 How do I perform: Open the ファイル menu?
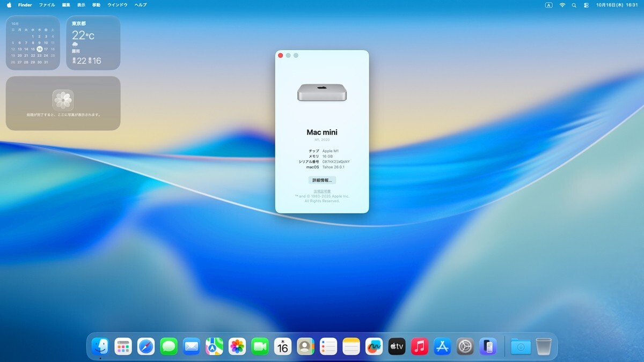click(x=47, y=5)
